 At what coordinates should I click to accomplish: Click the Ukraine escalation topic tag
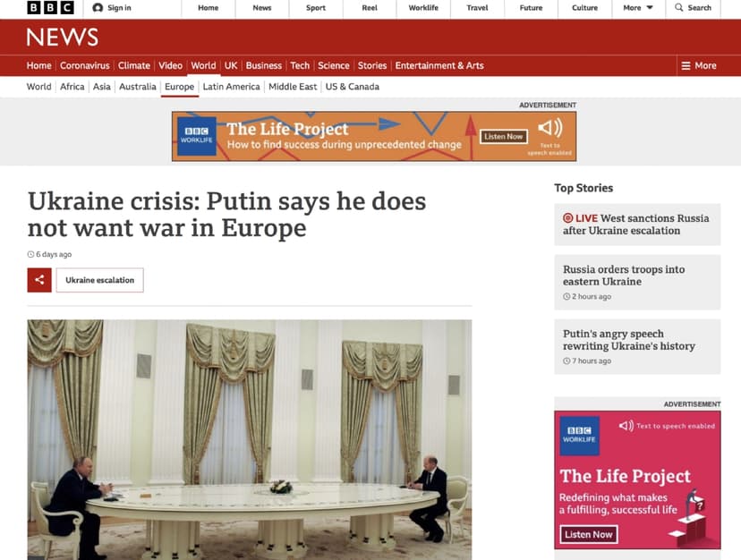click(99, 280)
